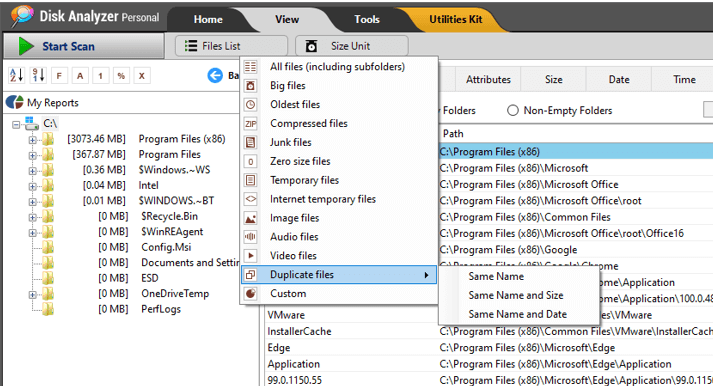The width and height of the screenshot is (713, 386).
Task: Select the Config.Msi folder in tree
Action: pyautogui.click(x=166, y=248)
